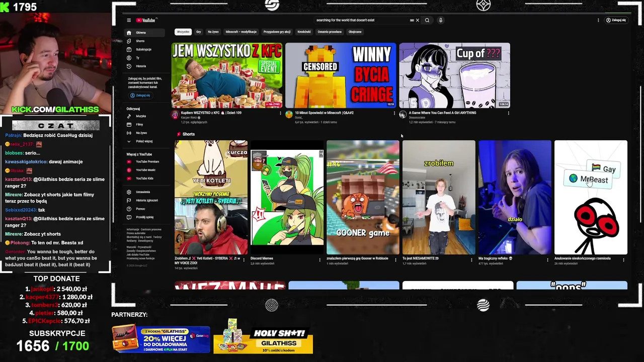Open Główna home in sidebar
Image resolution: width=644 pixels, height=362 pixels.
pyautogui.click(x=145, y=33)
